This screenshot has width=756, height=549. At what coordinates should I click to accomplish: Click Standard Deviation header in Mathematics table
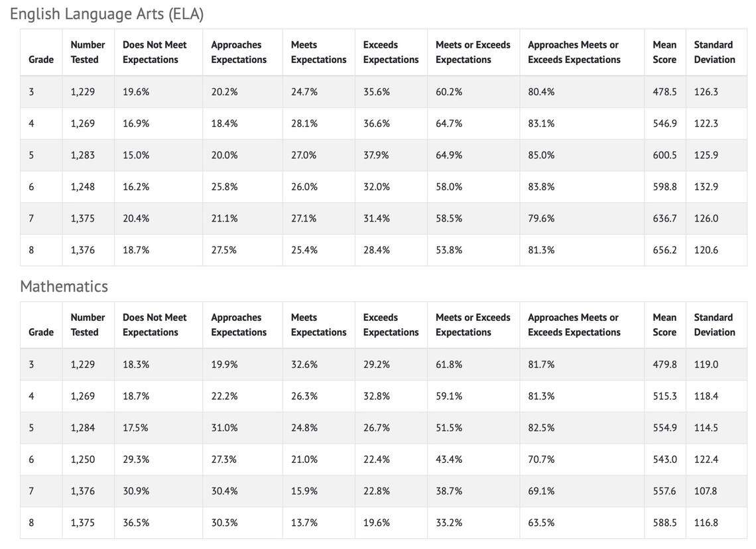tap(714, 325)
